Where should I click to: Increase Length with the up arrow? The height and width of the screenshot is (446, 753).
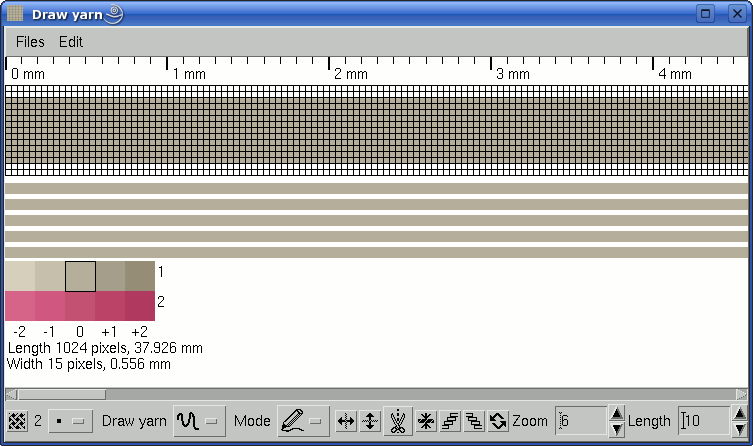[x=740, y=413]
